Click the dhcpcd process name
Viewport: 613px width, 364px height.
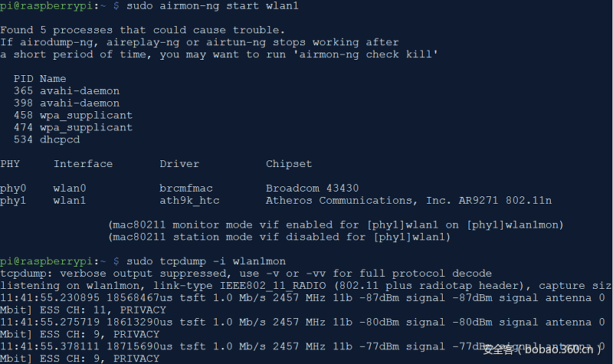point(60,140)
